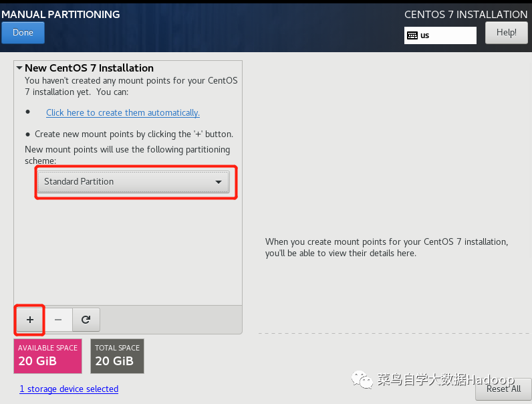Image resolution: width=532 pixels, height=404 pixels.
Task: Click the minus button to remove mount point
Action: [x=58, y=320]
